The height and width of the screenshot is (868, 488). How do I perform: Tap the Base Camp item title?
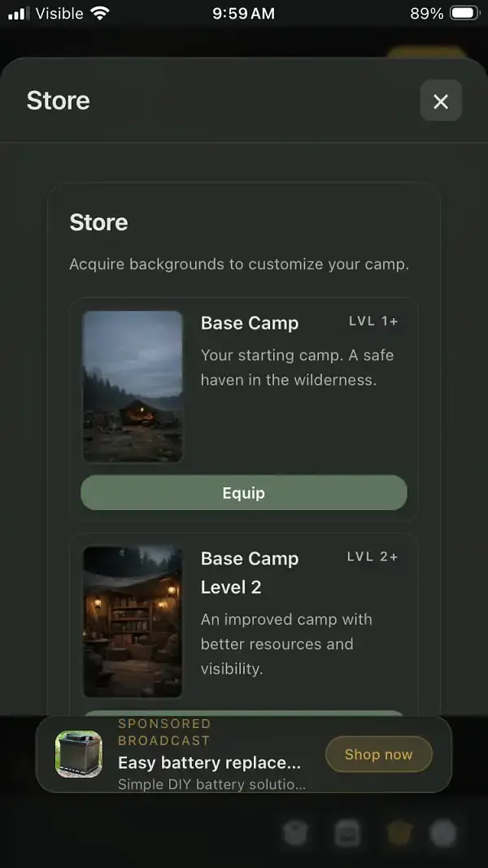point(250,323)
